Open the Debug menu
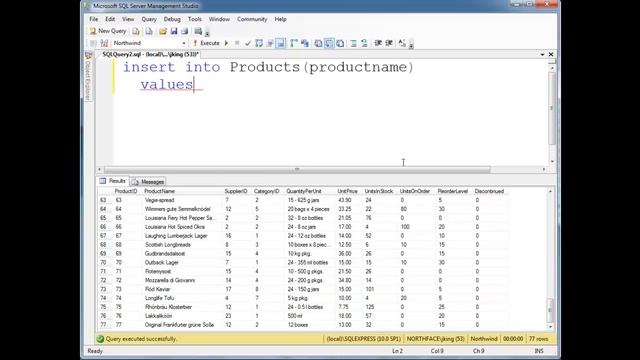 (172, 19)
